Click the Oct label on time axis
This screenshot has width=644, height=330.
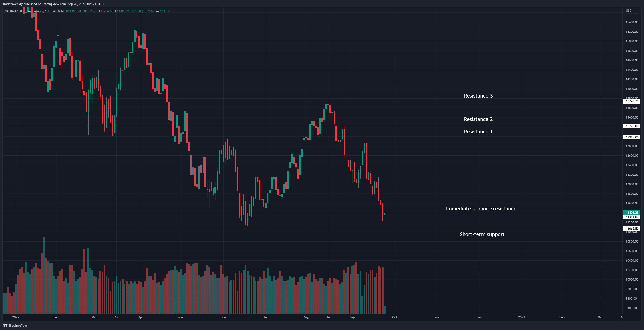coord(394,317)
